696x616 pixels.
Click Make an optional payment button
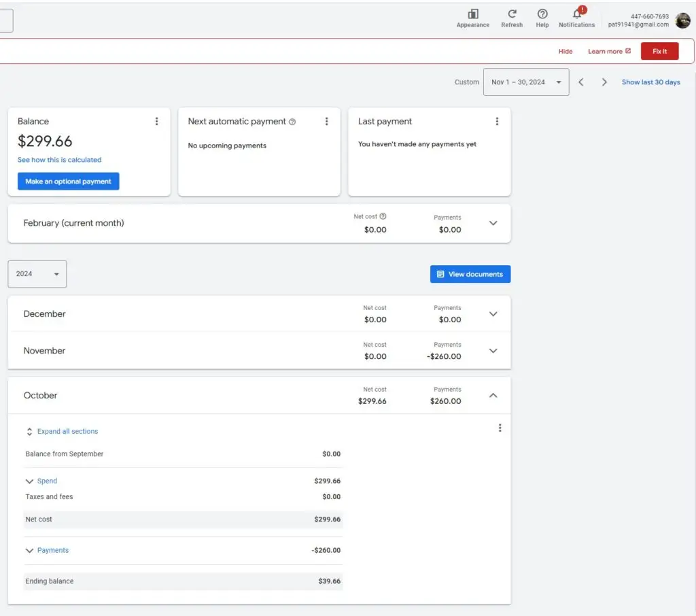point(68,182)
